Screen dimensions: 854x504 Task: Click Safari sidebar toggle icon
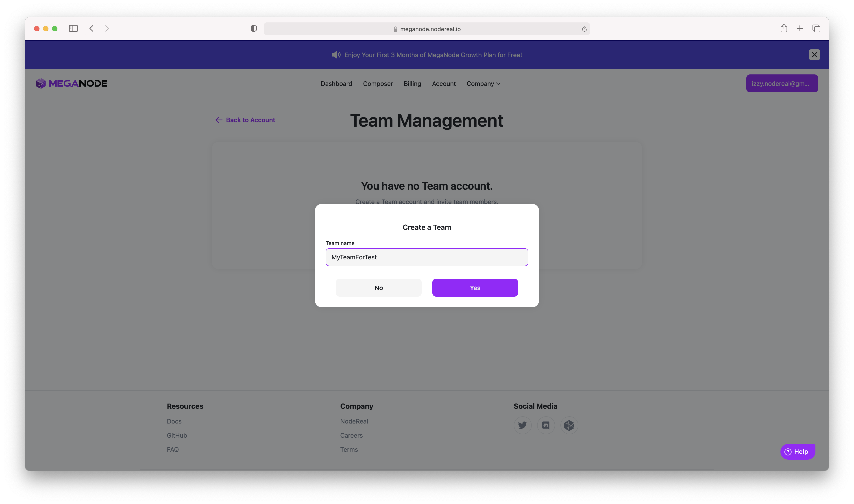click(x=73, y=28)
